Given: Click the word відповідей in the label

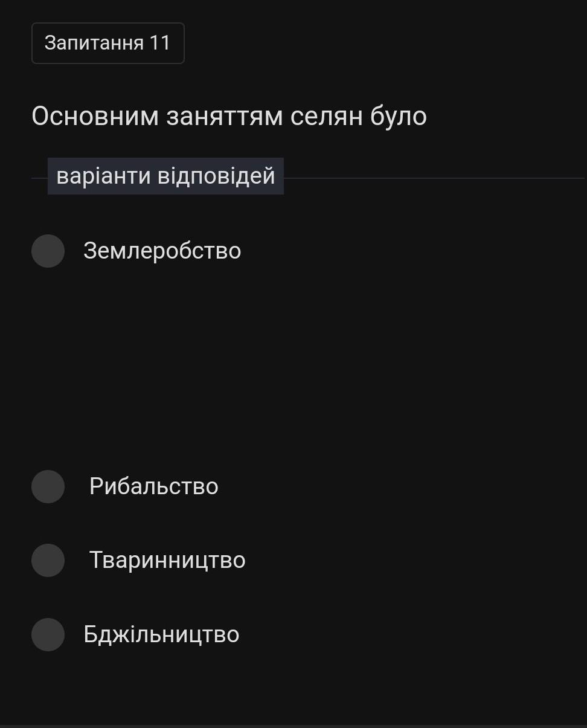Looking at the screenshot, I should [216, 176].
